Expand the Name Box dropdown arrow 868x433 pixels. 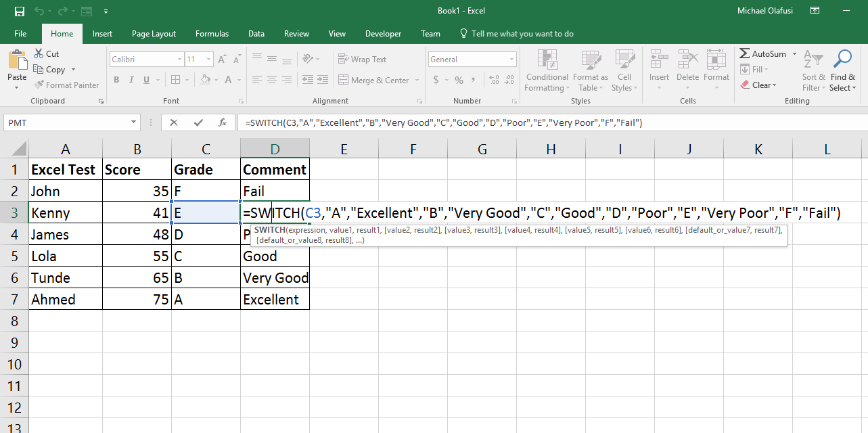tap(134, 122)
